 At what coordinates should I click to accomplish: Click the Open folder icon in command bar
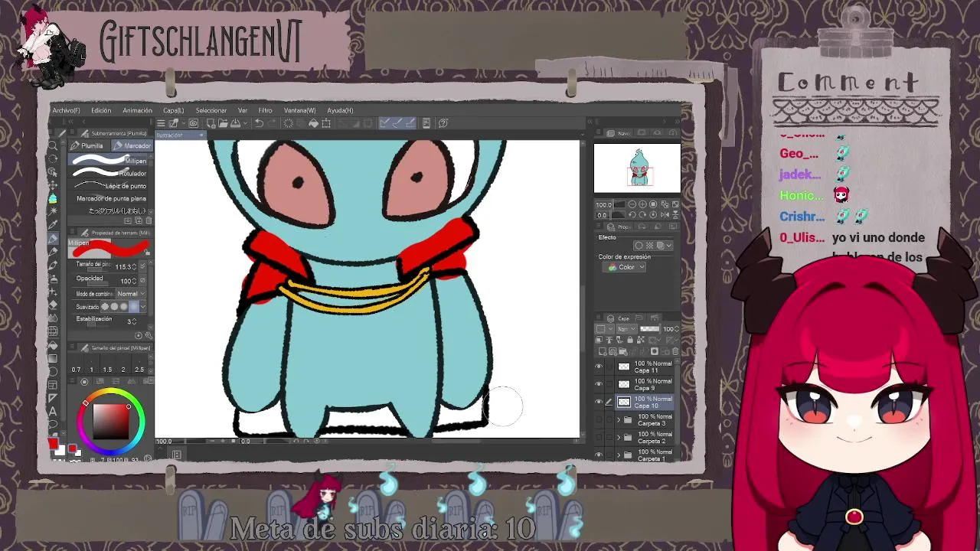223,123
